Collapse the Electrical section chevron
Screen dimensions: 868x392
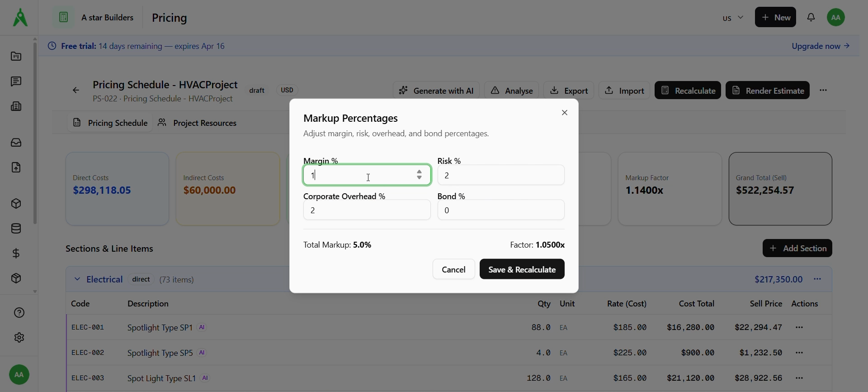click(77, 279)
